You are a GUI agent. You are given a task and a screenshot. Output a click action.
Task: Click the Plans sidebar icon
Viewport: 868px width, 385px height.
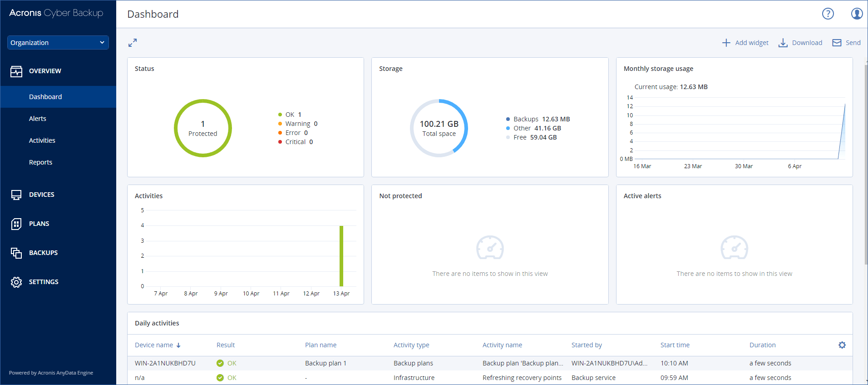point(16,224)
